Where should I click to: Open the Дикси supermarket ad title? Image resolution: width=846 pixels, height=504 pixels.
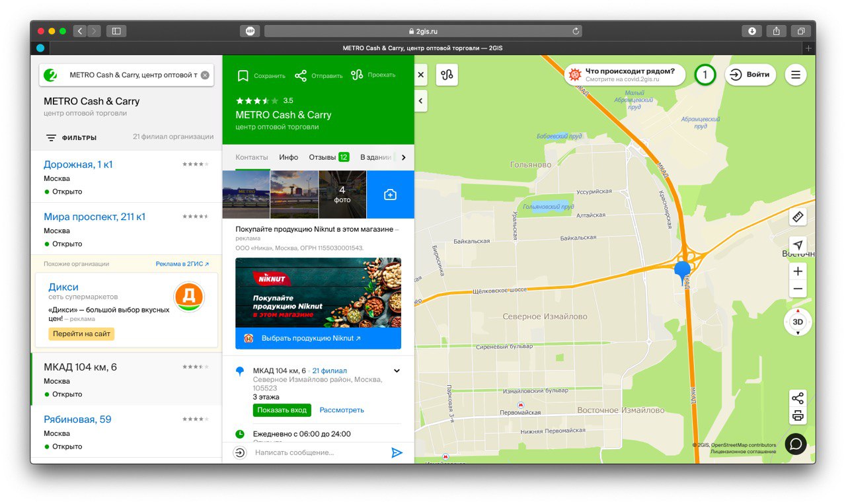63,287
